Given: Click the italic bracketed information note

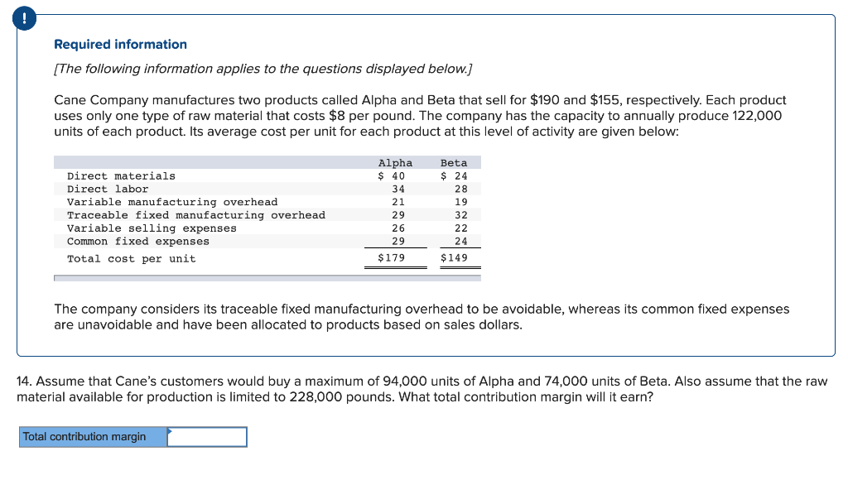Looking at the screenshot, I should click(263, 69).
